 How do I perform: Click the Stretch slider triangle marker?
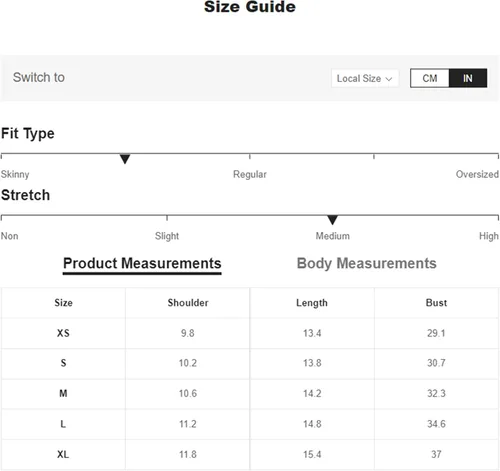tap(332, 220)
